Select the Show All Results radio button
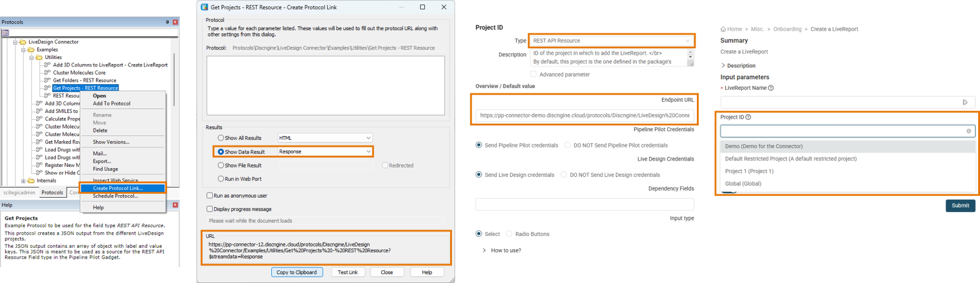Screen dimensions: 980x283 coord(220,138)
